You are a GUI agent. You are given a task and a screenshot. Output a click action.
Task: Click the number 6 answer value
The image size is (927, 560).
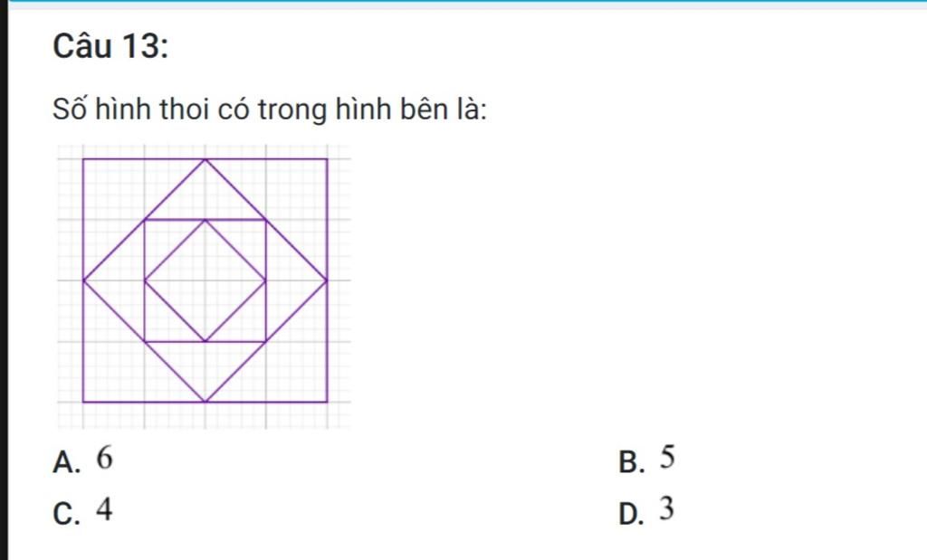[x=104, y=458]
